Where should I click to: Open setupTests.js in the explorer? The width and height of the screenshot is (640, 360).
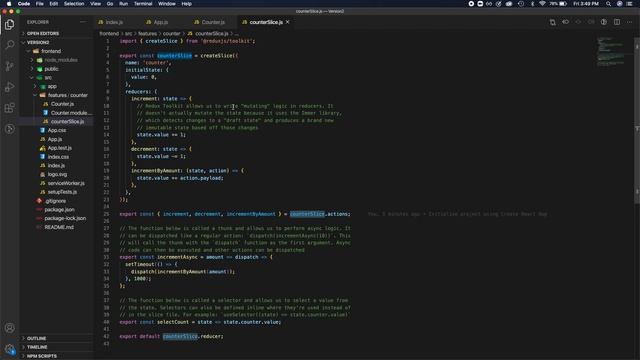56,192
